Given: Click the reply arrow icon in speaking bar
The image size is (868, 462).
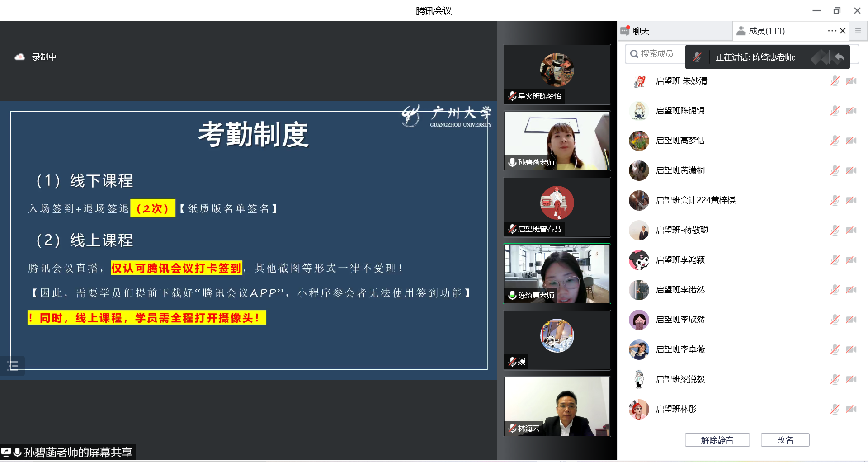Looking at the screenshot, I should 839,57.
